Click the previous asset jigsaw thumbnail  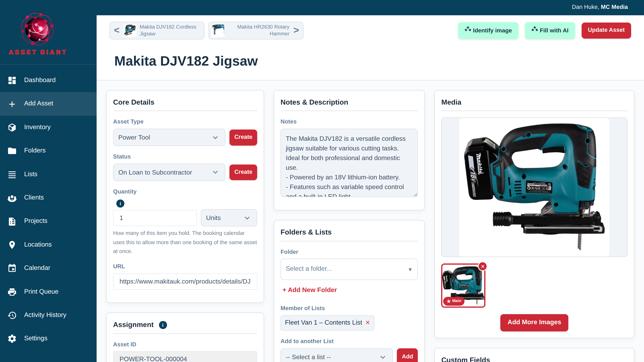pyautogui.click(x=130, y=30)
